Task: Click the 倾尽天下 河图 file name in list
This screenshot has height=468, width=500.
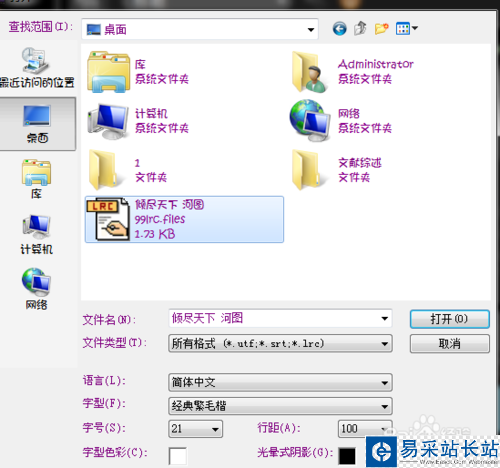Action: click(x=169, y=205)
